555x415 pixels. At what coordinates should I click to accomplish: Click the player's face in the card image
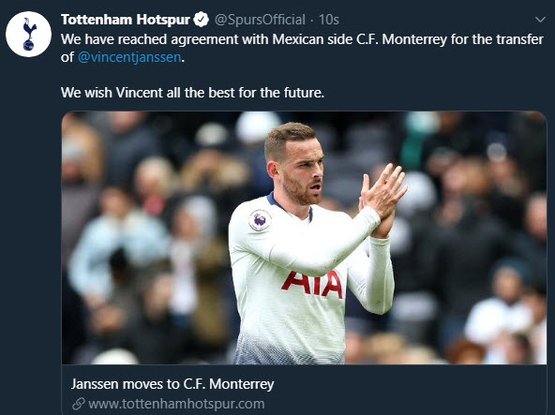301,170
